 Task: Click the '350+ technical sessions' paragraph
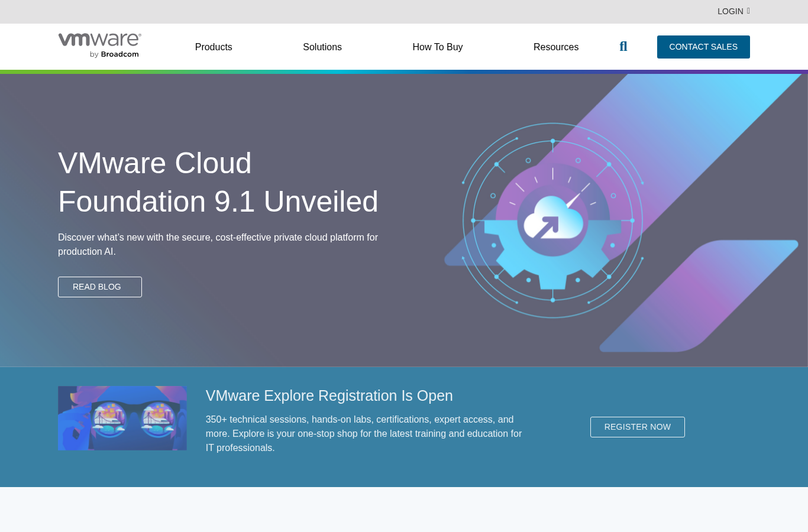coord(364,433)
